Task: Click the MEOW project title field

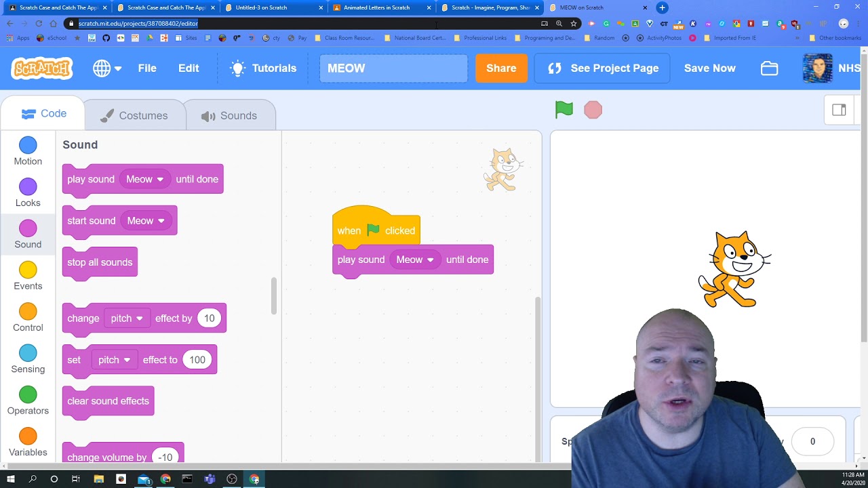Action: 393,68
